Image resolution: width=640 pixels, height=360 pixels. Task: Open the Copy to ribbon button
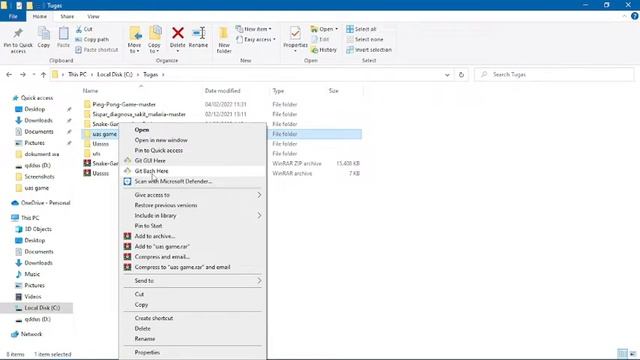pos(154,40)
